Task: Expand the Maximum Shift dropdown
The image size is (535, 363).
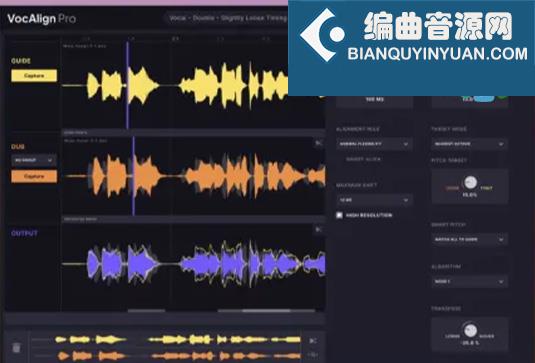Action: 374,200
